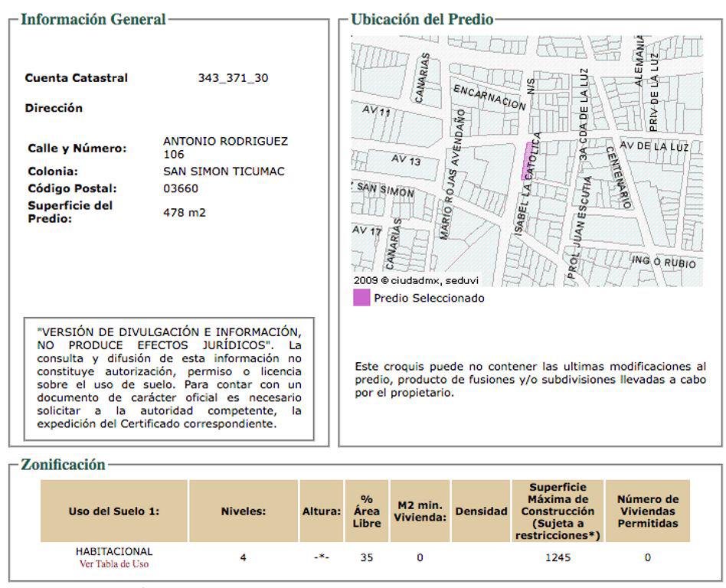
Task: Click the 3A CDA DE LA LUZ label
Action: (584, 114)
